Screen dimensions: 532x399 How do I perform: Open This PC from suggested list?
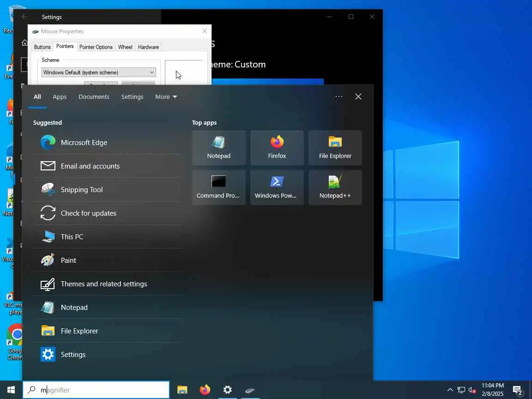(107, 236)
